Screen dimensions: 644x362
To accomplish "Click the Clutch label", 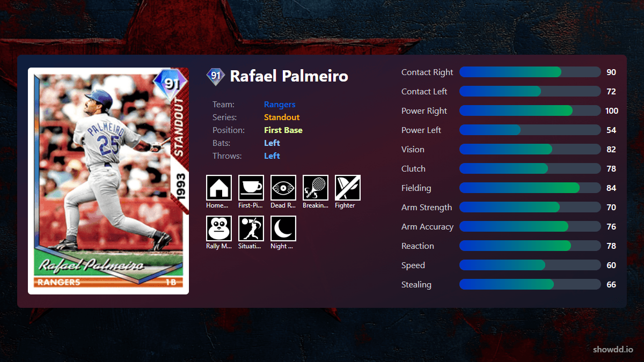I will coord(413,168).
